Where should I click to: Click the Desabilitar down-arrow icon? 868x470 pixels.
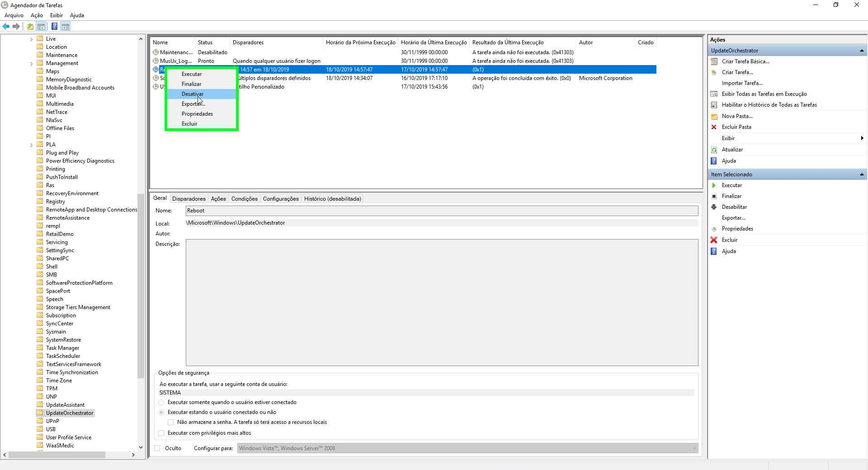point(714,207)
